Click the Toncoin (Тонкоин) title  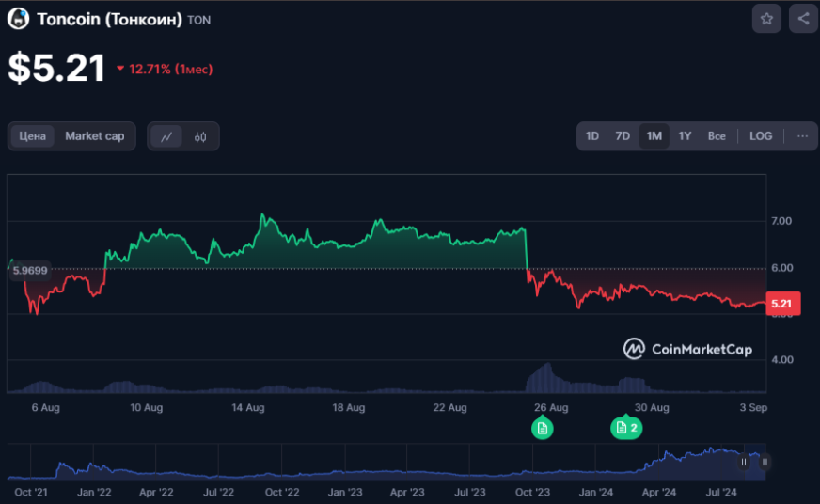[x=109, y=20]
